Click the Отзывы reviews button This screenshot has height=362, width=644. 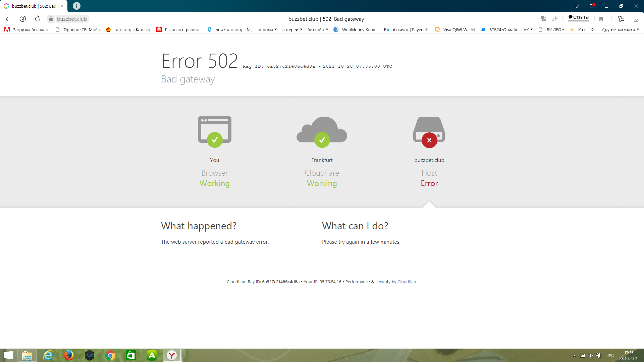(579, 17)
